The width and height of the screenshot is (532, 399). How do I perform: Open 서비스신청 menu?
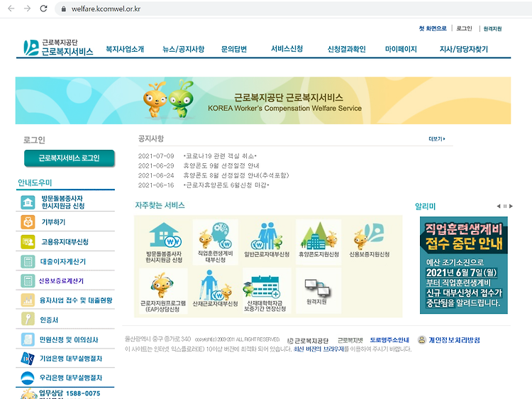coord(287,49)
